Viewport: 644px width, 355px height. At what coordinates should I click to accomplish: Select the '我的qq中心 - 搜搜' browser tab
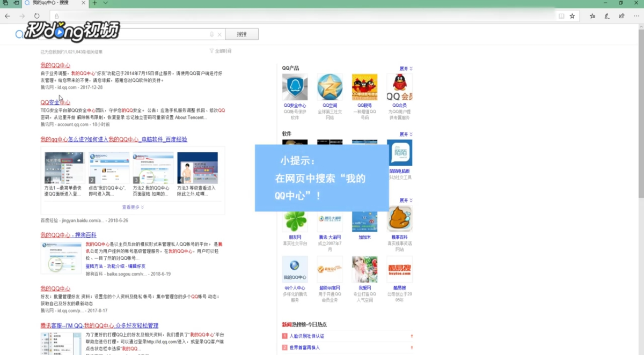pos(54,3)
